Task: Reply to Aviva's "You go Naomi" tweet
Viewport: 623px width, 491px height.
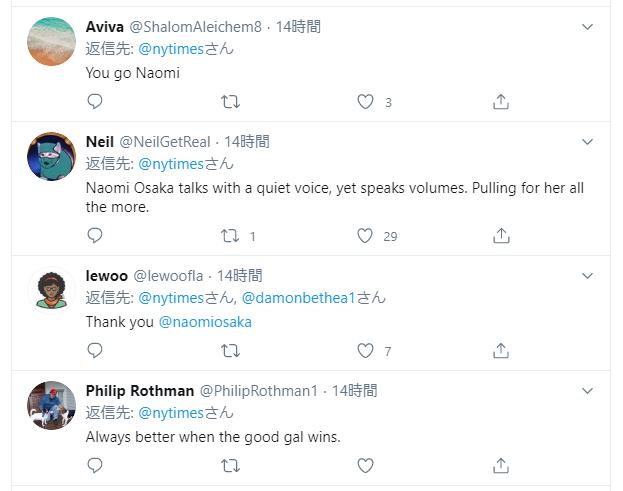Action: (x=95, y=101)
